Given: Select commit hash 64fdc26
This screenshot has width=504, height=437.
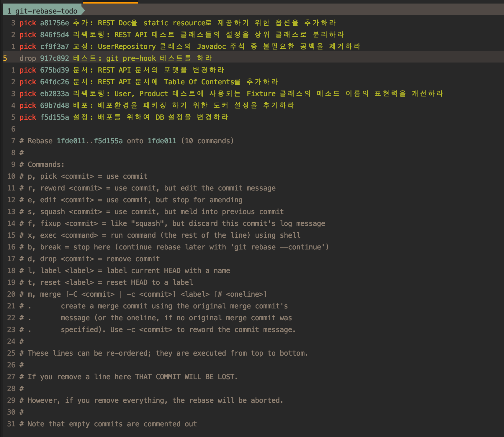Looking at the screenshot, I should pos(55,82).
